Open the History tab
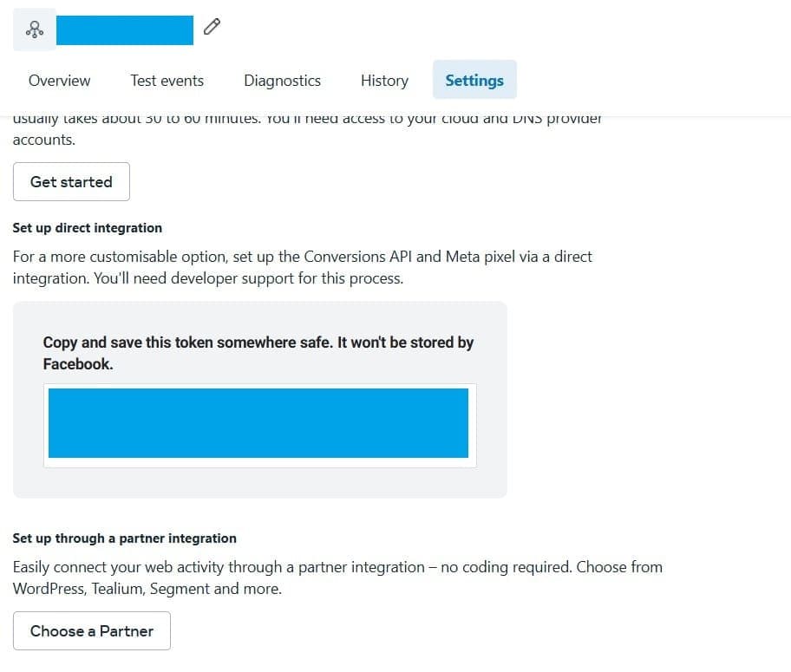 pyautogui.click(x=383, y=81)
